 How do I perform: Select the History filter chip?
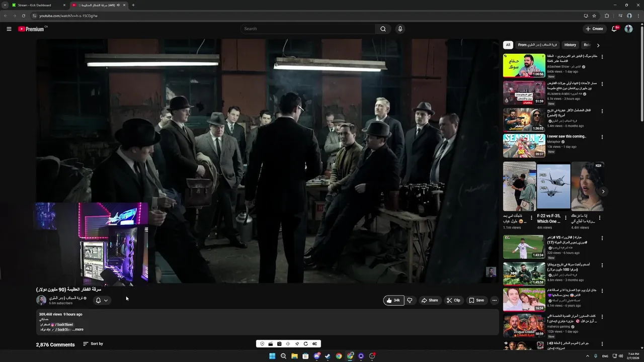tap(570, 45)
